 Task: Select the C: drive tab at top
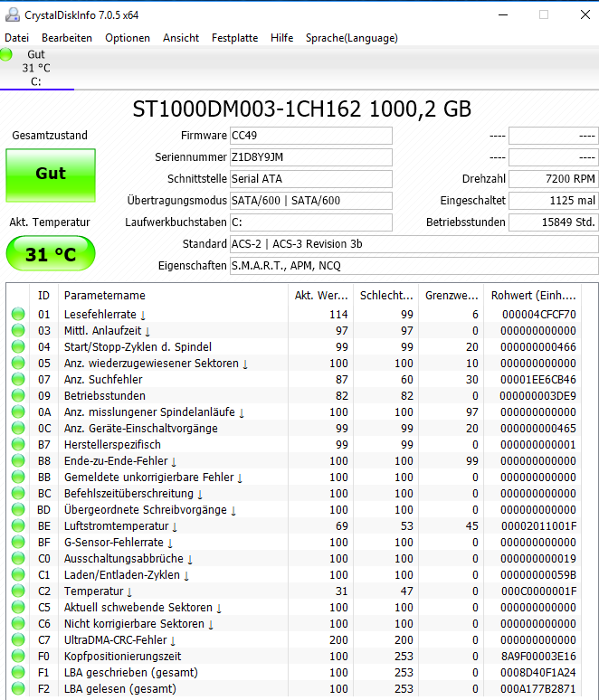(x=36, y=68)
